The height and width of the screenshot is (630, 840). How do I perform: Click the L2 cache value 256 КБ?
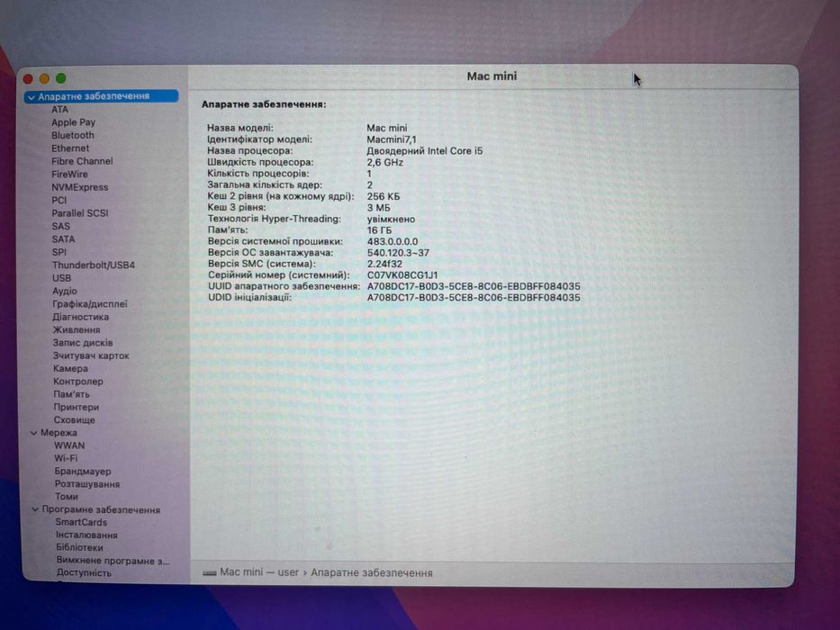pos(384,196)
